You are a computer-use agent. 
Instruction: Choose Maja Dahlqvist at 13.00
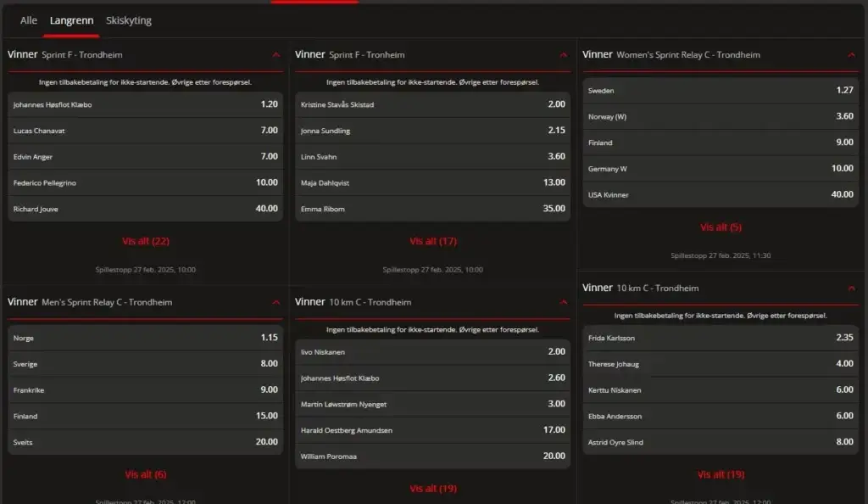(x=433, y=182)
